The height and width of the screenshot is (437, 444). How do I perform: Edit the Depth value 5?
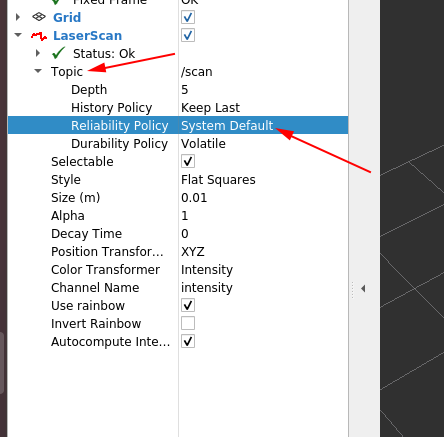coord(185,90)
